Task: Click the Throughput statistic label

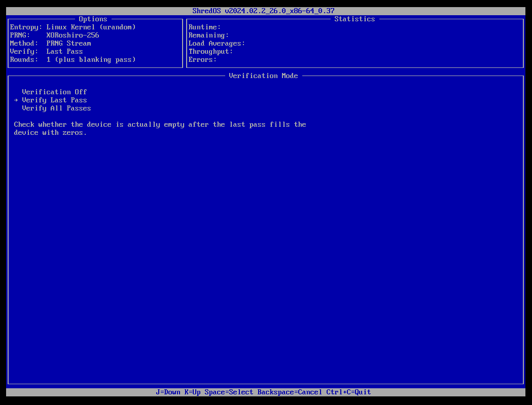Action: [209, 51]
